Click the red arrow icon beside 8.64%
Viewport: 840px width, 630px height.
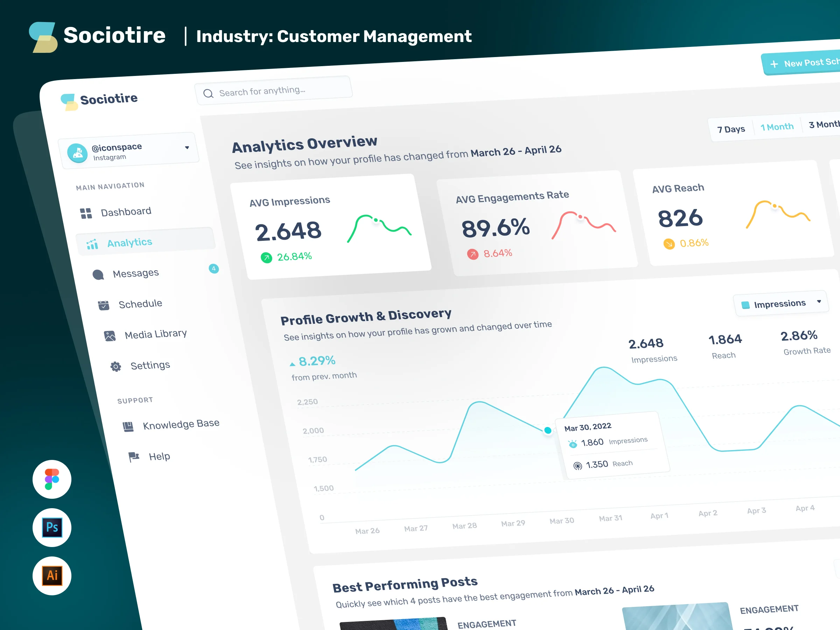point(473,254)
